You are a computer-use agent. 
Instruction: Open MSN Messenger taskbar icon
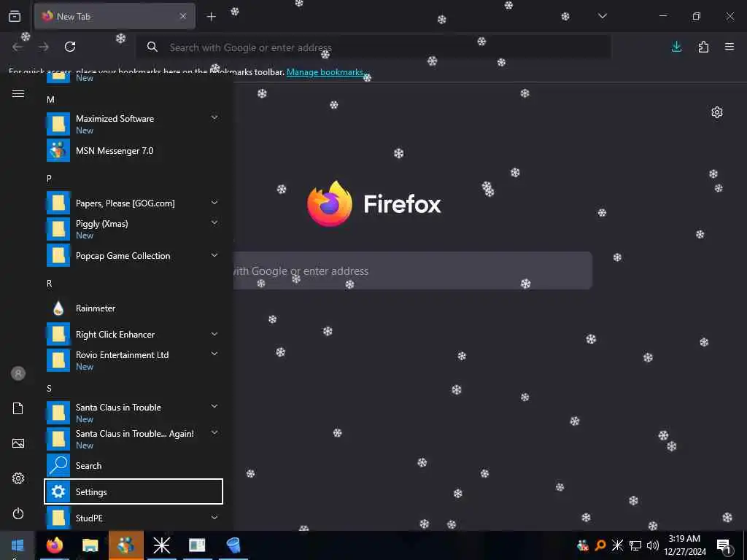pos(125,545)
